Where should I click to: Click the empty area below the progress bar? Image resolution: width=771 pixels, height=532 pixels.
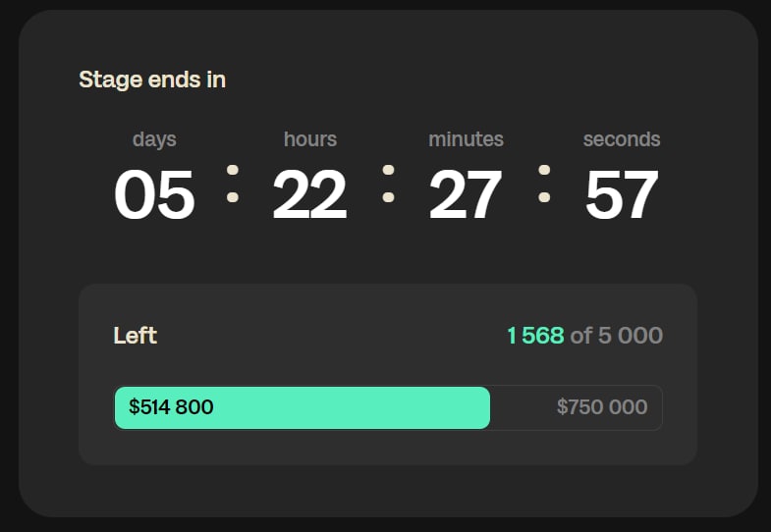point(388,448)
